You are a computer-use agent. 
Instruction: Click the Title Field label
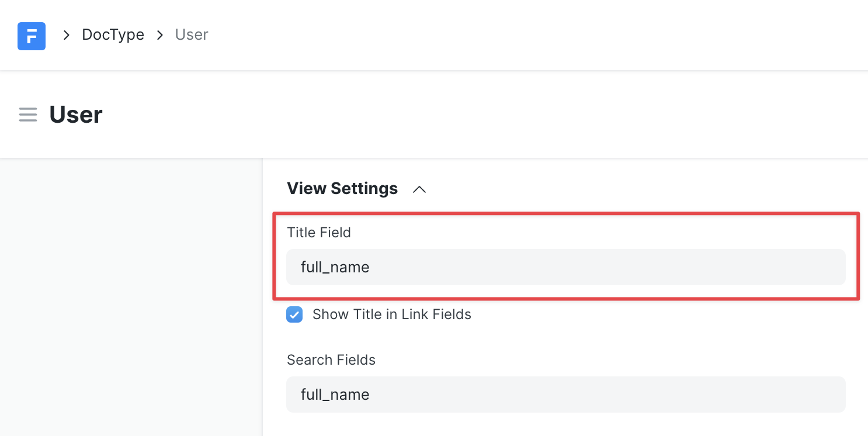point(319,233)
